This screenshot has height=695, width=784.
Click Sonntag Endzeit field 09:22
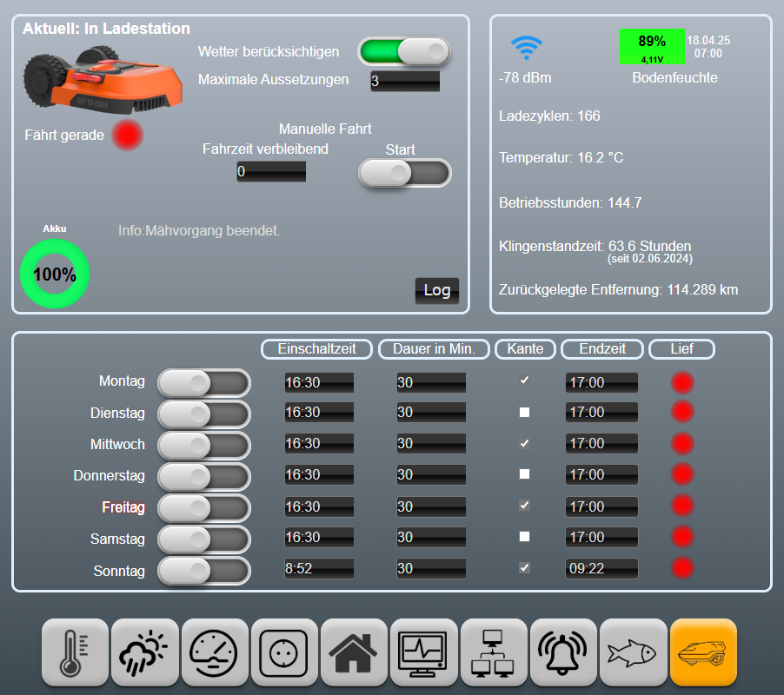pyautogui.click(x=601, y=568)
